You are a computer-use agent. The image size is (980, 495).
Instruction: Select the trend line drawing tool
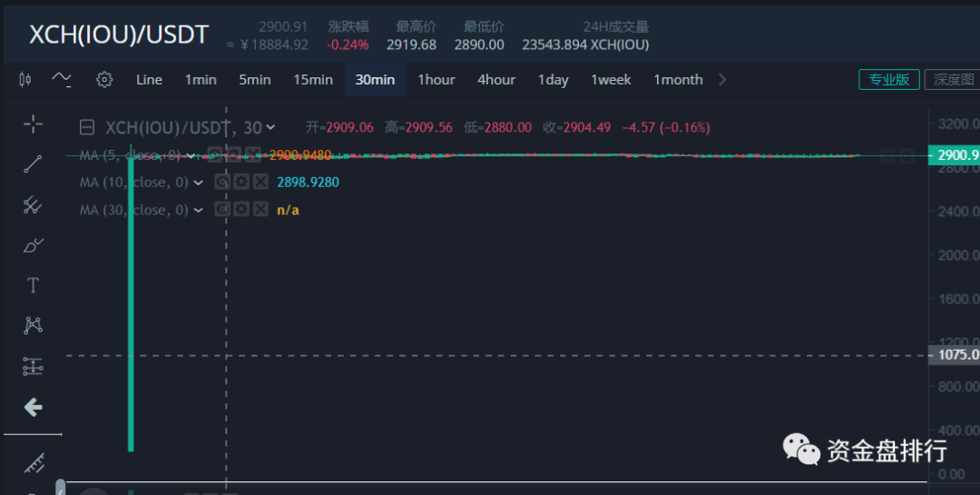click(x=34, y=164)
